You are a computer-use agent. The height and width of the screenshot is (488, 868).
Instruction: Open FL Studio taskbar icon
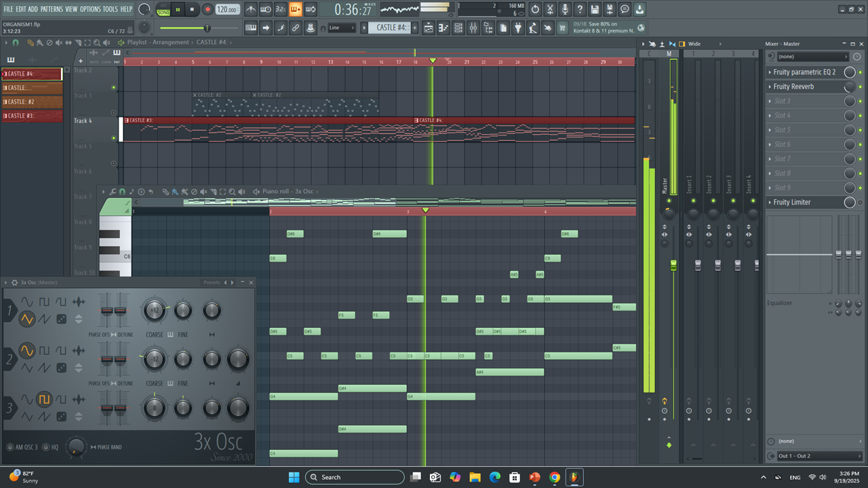coord(574,477)
